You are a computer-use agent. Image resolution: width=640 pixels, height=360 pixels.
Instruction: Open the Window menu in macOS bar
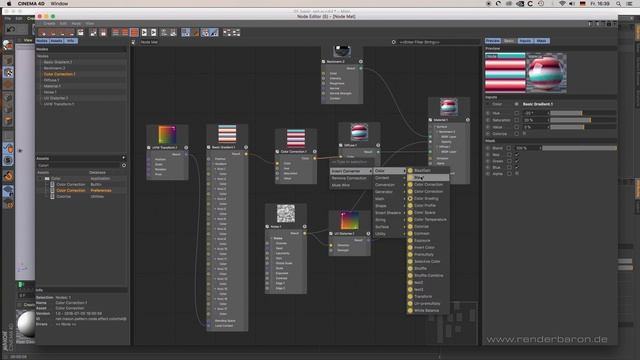pyautogui.click(x=60, y=4)
